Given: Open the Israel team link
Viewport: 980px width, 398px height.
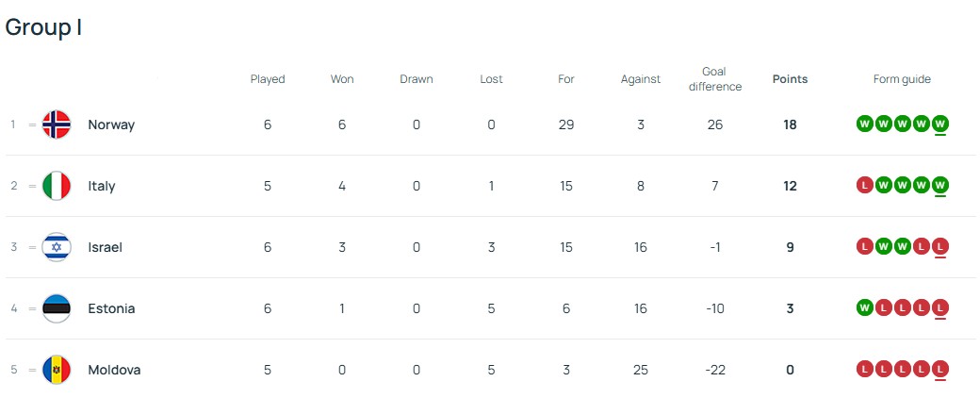Looking at the screenshot, I should [105, 247].
